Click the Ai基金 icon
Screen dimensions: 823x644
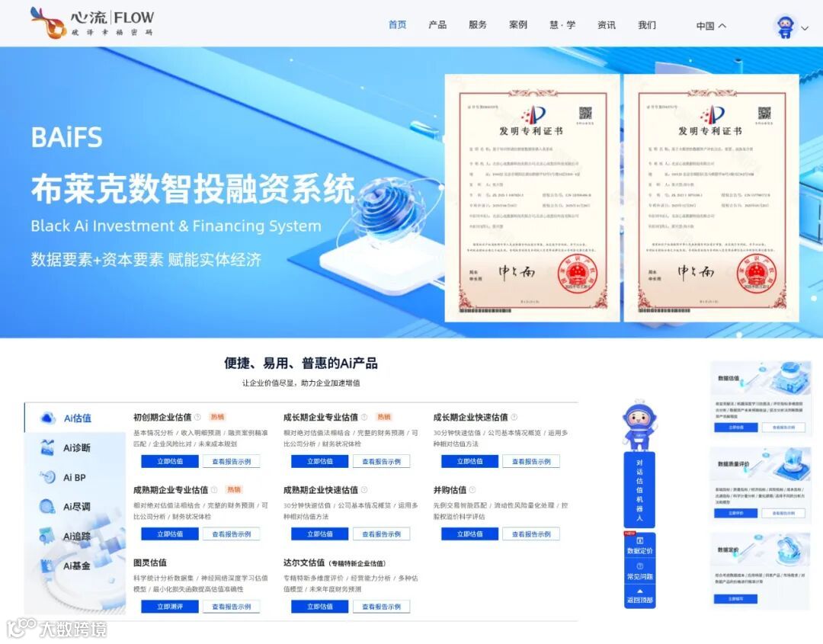[47, 566]
